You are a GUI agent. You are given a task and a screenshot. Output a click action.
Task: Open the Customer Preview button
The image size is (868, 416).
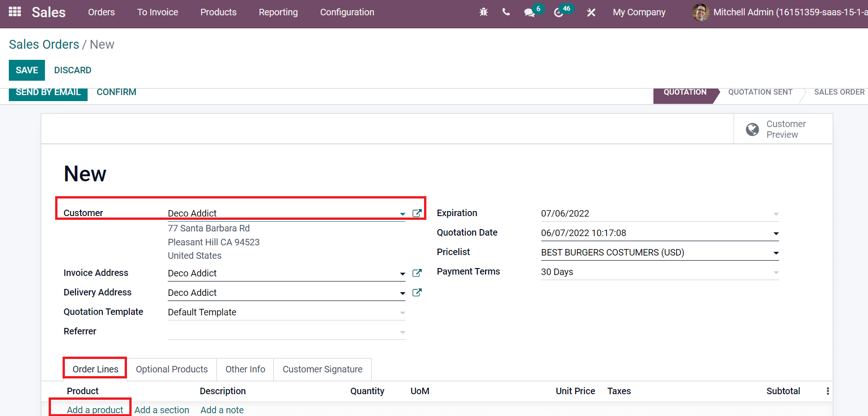pos(783,129)
